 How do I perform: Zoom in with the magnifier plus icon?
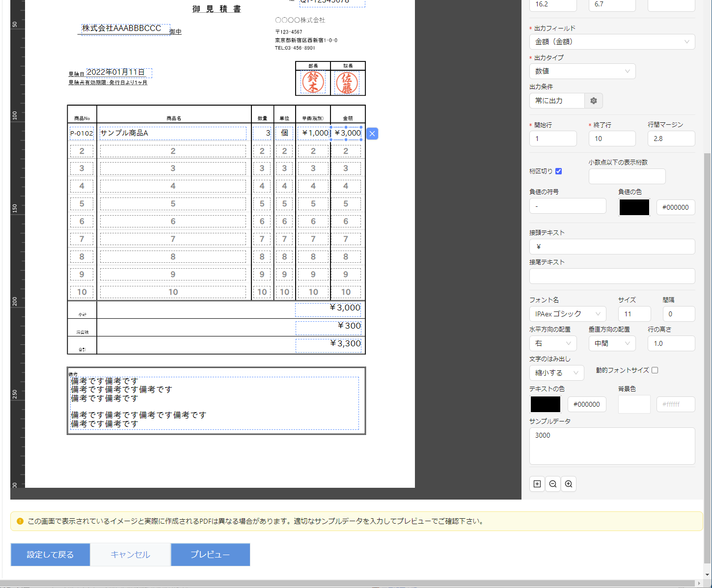569,484
